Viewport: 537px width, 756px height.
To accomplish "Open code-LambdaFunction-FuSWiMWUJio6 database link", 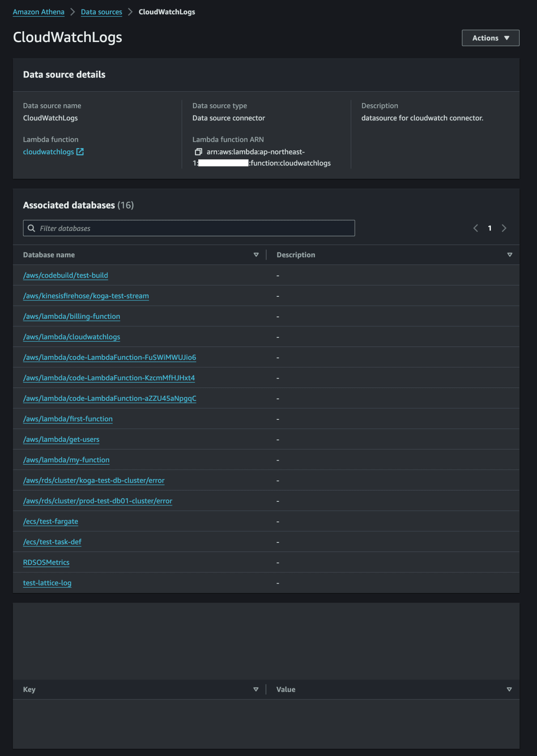I will (x=110, y=357).
